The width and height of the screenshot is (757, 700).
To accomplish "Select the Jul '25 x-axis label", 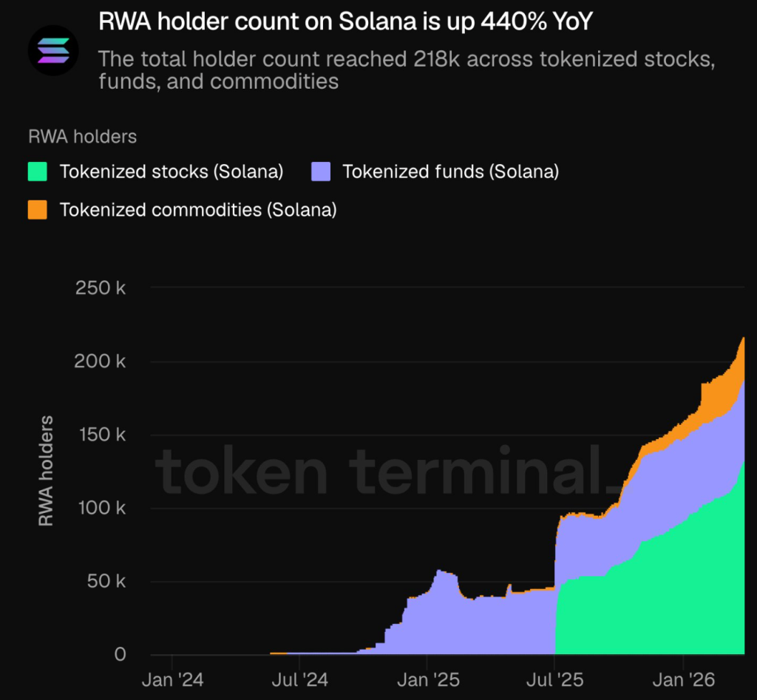I will 555,679.
